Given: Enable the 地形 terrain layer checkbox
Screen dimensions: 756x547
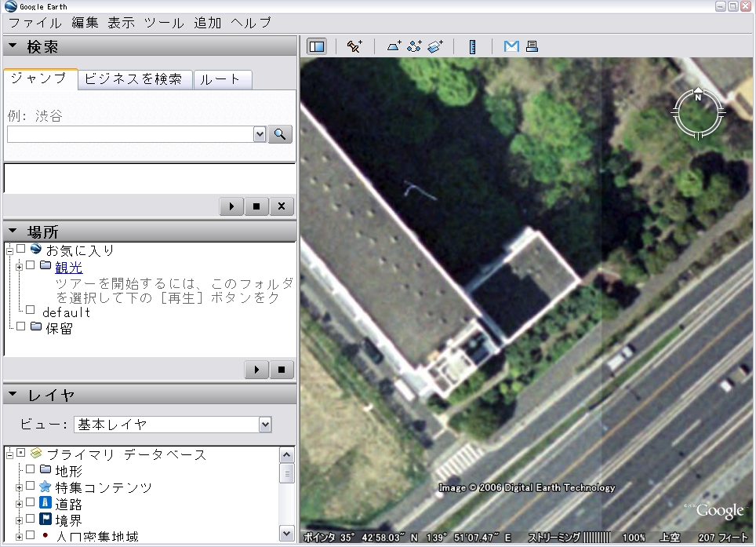Looking at the screenshot, I should [x=31, y=469].
